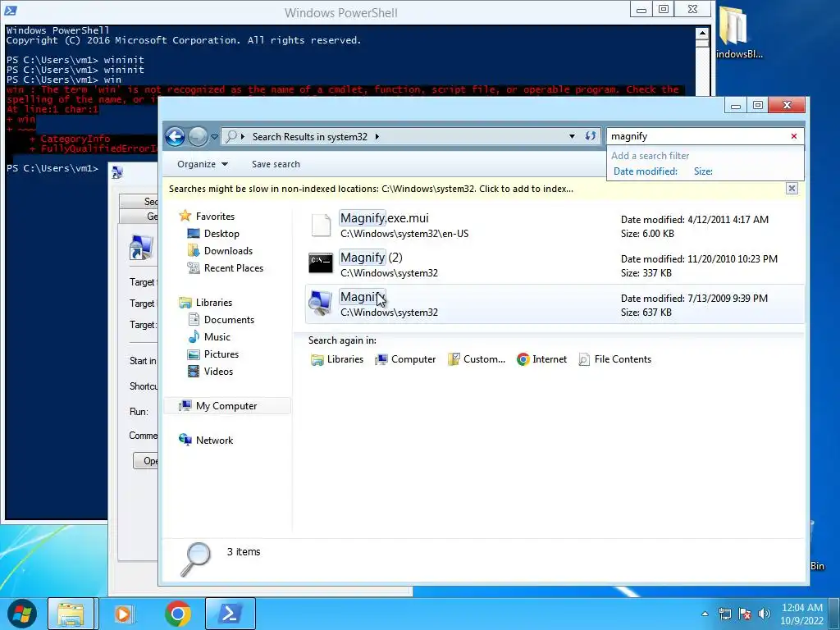This screenshot has height=630, width=840.
Task: Click the yellow index info bar message
Action: coord(371,189)
